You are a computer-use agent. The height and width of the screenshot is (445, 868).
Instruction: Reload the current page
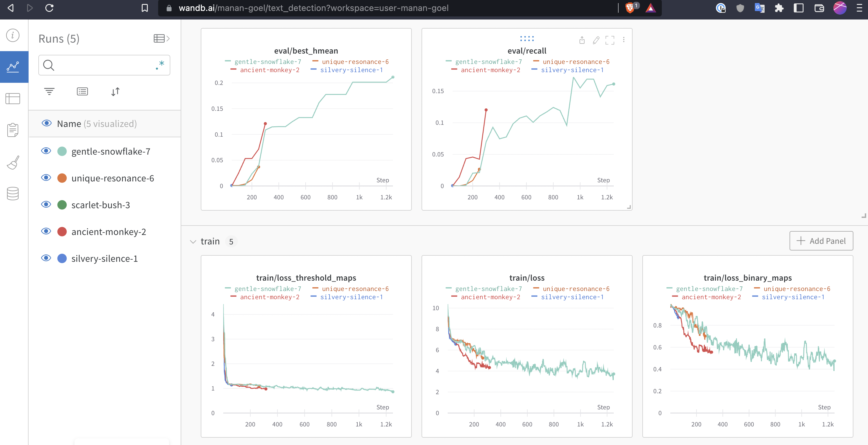49,8
